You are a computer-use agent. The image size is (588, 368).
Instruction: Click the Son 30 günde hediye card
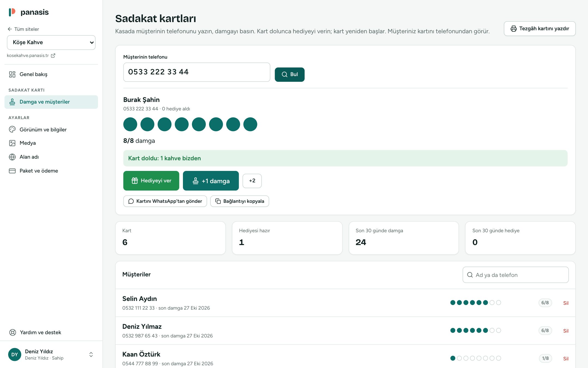520,238
